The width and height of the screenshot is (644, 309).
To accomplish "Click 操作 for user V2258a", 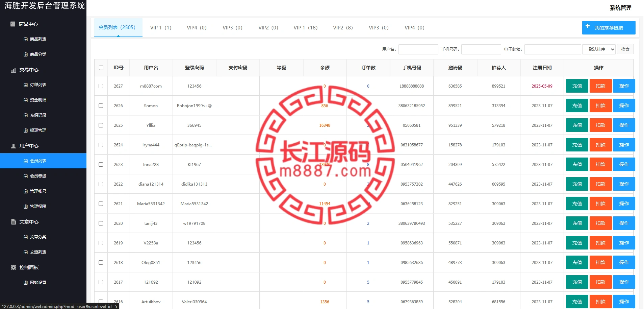I will pyautogui.click(x=624, y=243).
